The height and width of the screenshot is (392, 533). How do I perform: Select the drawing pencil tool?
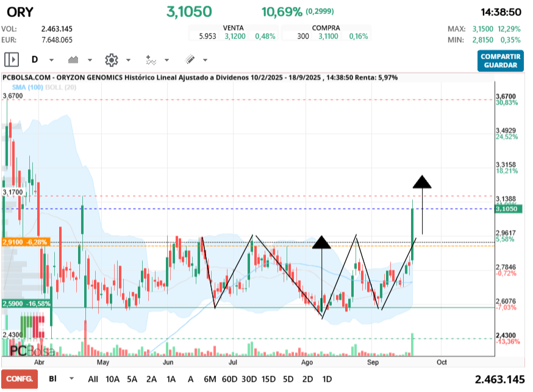[190, 60]
